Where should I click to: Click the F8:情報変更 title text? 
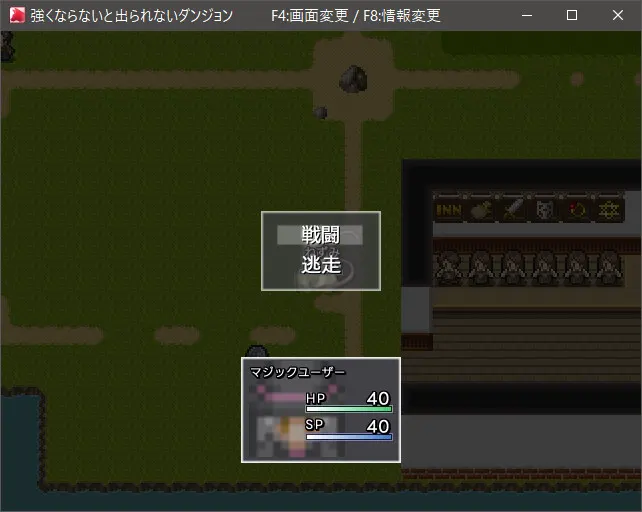coord(402,16)
